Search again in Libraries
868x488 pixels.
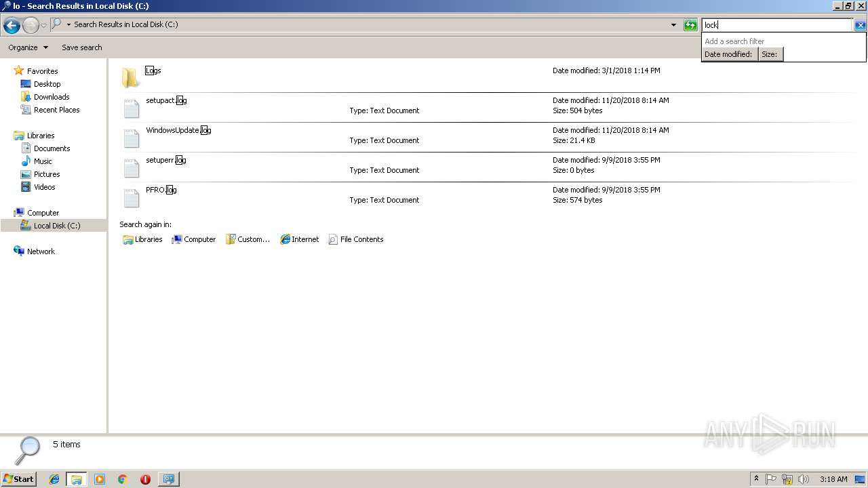(x=142, y=239)
